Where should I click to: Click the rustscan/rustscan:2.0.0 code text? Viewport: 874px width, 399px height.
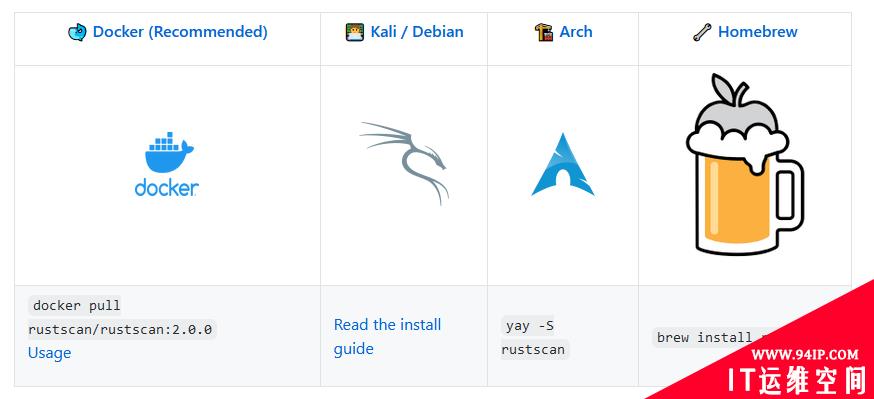tap(122, 329)
